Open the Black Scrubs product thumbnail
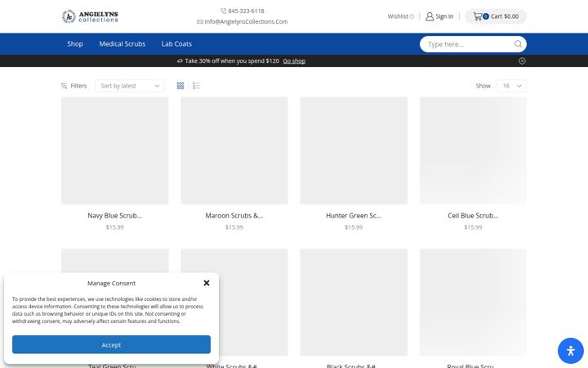 pos(354,303)
